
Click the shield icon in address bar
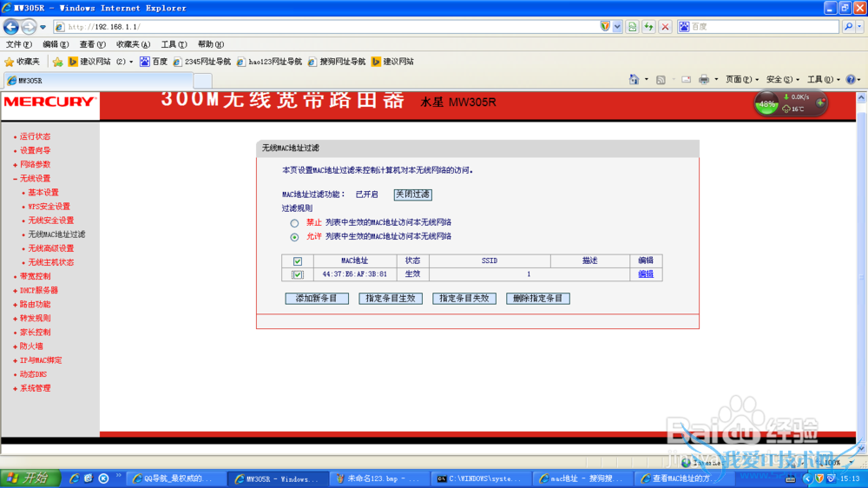(x=605, y=26)
